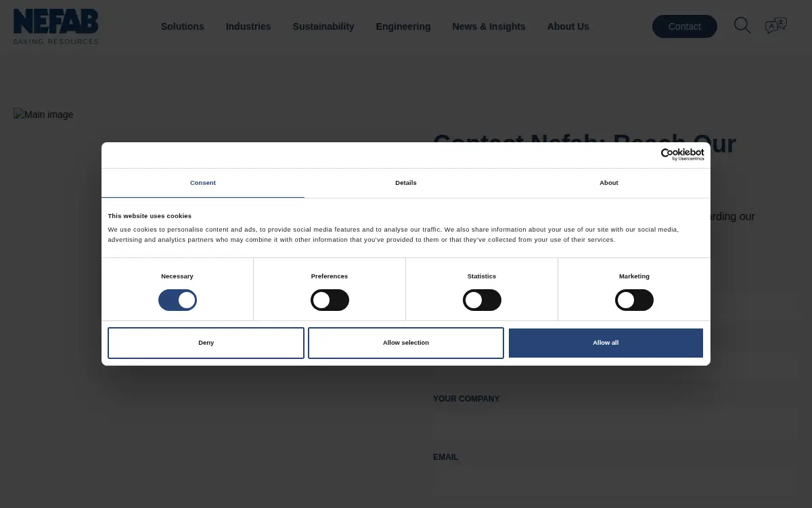Open the About Us menu
812x508 pixels.
pos(568,26)
